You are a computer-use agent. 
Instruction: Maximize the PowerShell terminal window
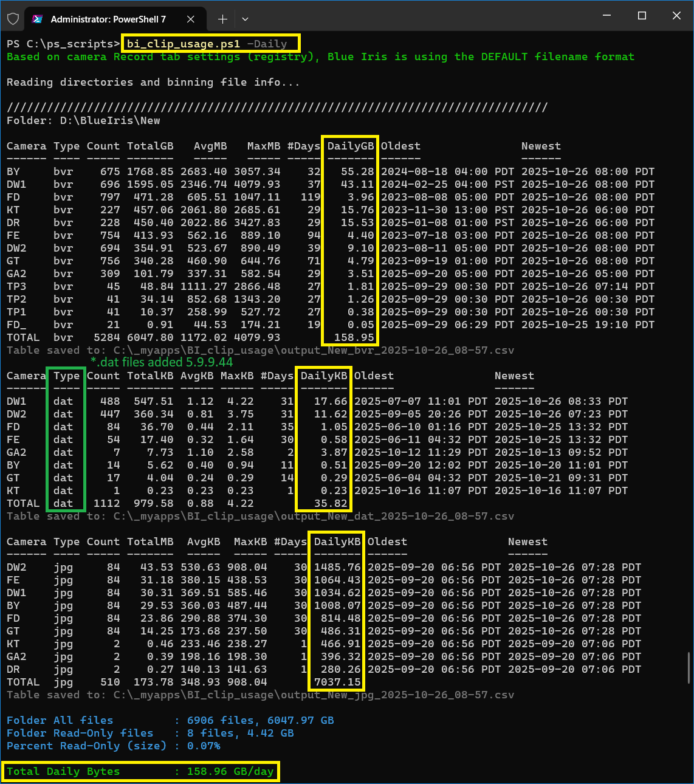pyautogui.click(x=642, y=16)
